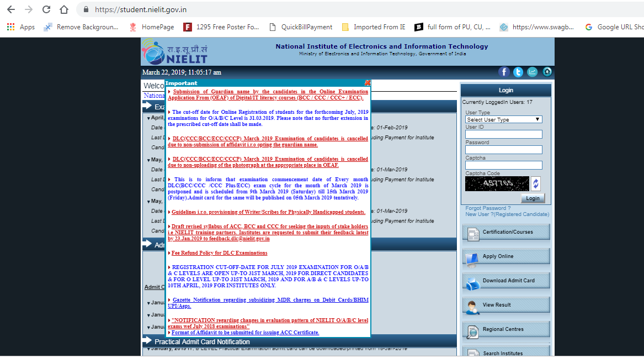Open swagbucks bookmark

537,27
